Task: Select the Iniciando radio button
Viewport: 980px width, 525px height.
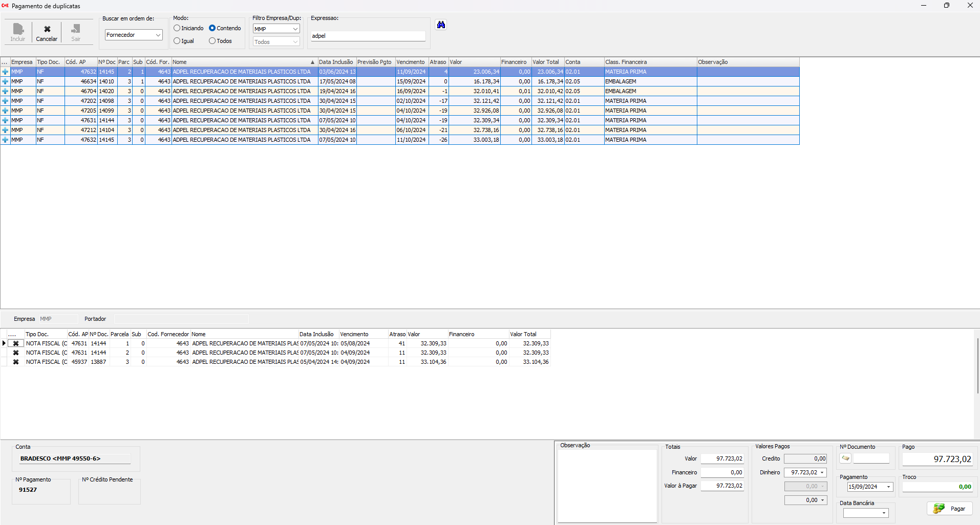Action: 177,28
